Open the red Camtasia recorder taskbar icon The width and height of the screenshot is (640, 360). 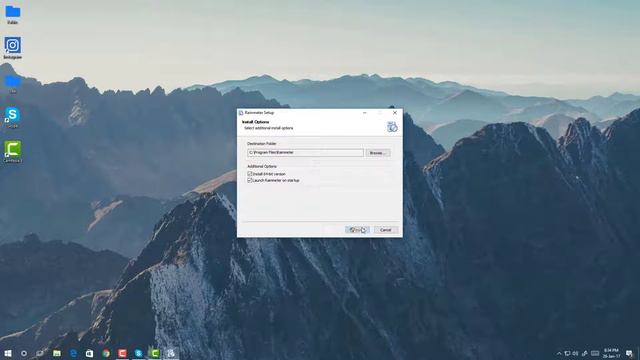click(122, 353)
